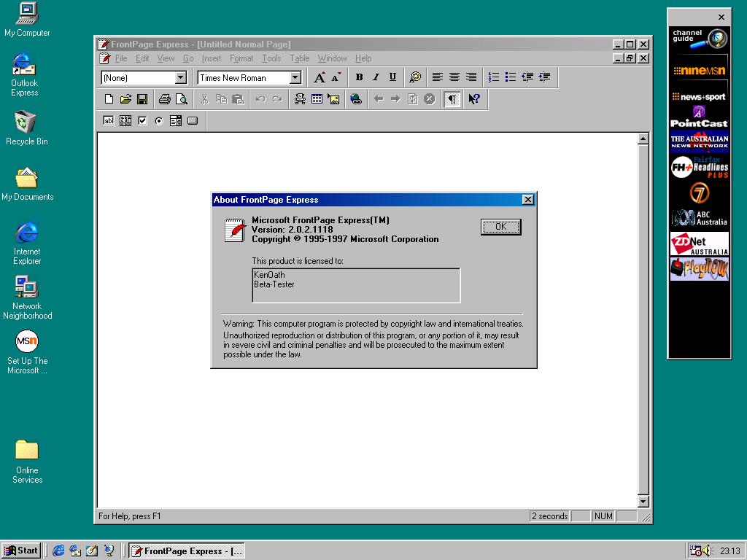Viewport: 747px width, 560px height.
Task: Open the File menu
Action: point(121,58)
